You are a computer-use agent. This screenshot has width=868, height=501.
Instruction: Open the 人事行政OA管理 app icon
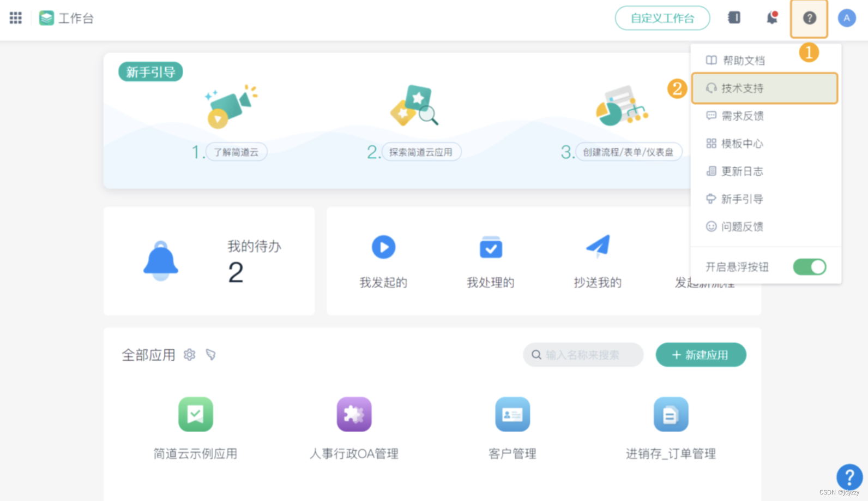354,414
